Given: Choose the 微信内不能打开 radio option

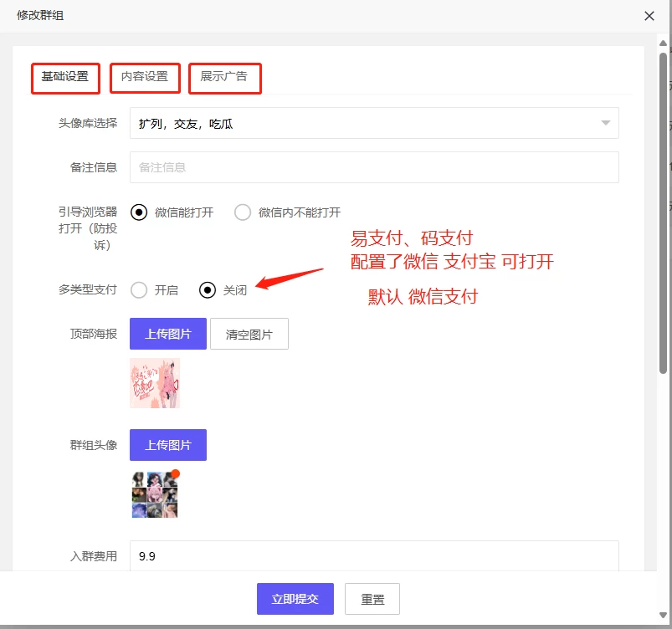Looking at the screenshot, I should coord(243,212).
